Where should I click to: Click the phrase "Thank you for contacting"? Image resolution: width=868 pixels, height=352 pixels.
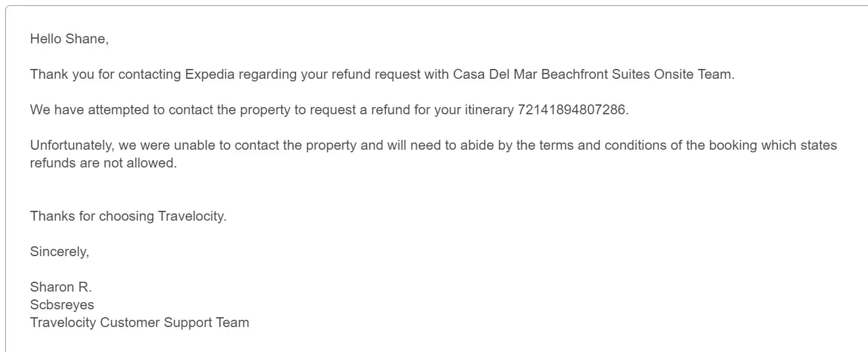(x=105, y=74)
